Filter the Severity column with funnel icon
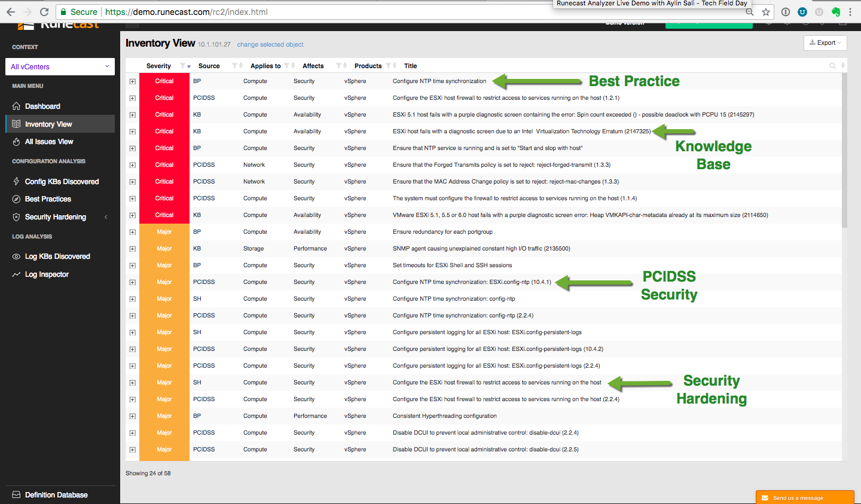861x504 pixels. click(182, 66)
